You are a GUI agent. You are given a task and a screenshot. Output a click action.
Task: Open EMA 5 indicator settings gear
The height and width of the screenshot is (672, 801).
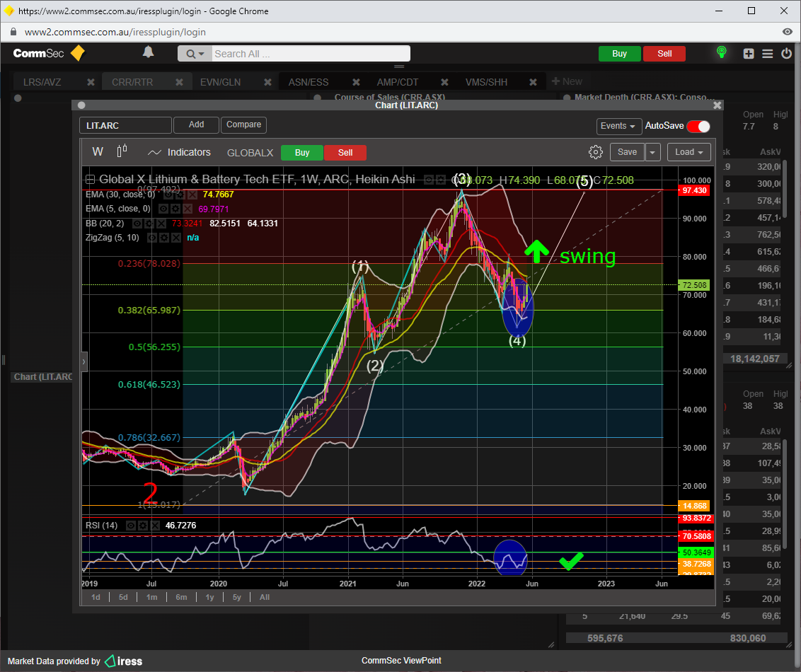[175, 209]
